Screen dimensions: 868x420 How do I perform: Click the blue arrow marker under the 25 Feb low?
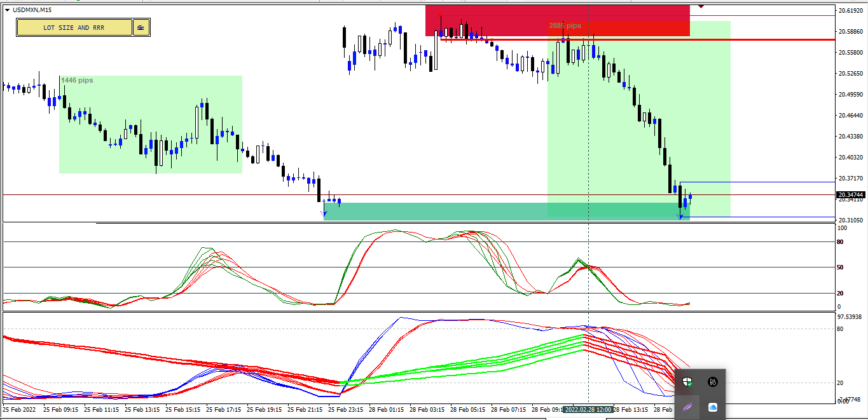324,214
